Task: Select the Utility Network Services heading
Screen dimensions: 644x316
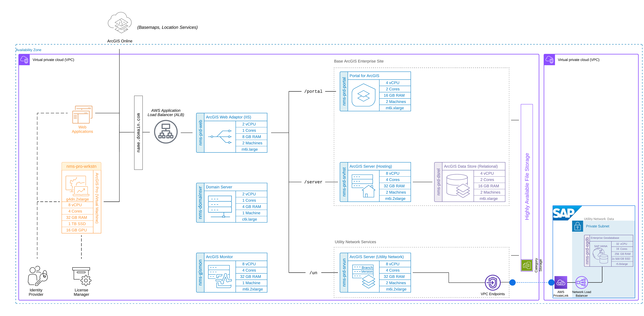Action: [x=355, y=242]
